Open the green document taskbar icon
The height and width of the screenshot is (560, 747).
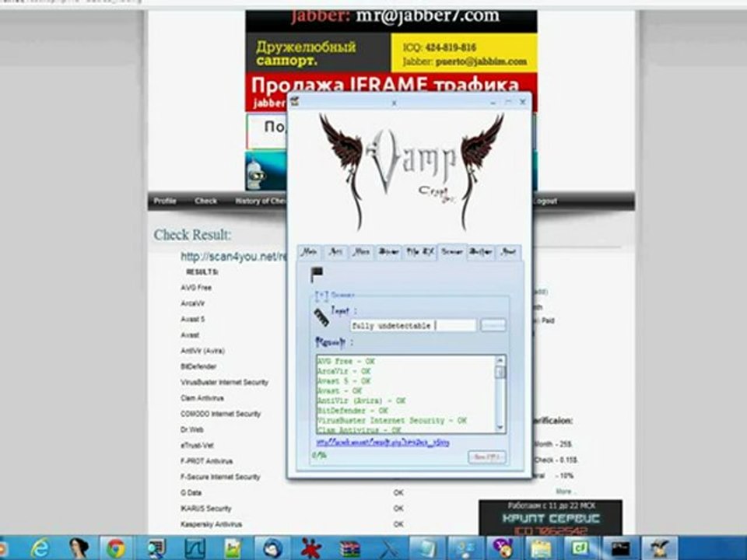click(x=233, y=548)
